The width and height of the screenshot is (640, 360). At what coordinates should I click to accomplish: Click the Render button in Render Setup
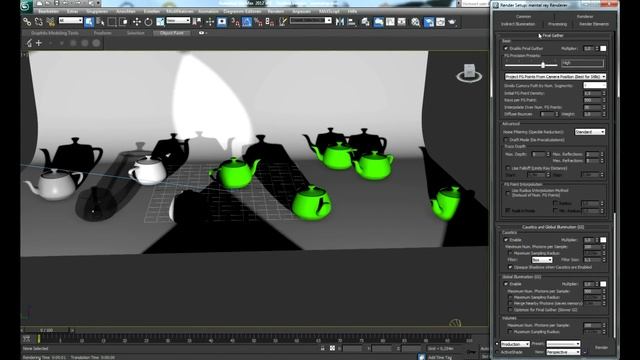[601, 347]
